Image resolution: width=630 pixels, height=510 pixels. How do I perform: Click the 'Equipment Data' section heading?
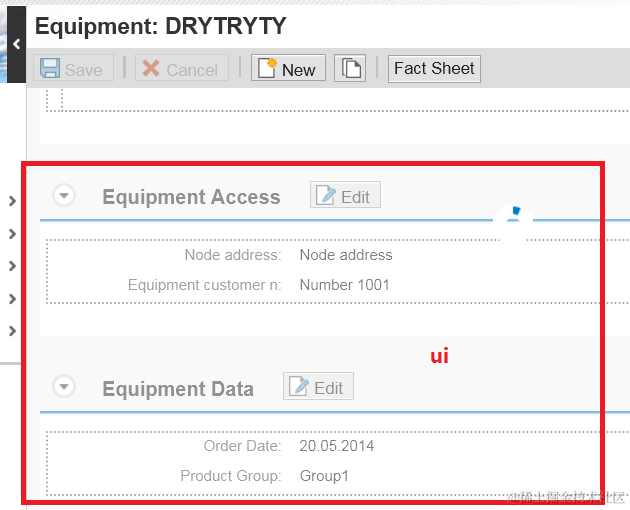tap(178, 389)
